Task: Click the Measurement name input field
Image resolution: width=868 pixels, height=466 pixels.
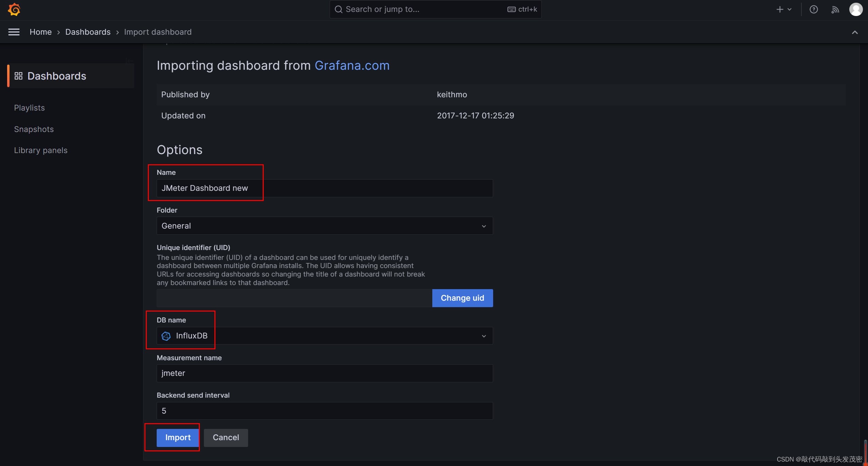Action: click(324, 373)
